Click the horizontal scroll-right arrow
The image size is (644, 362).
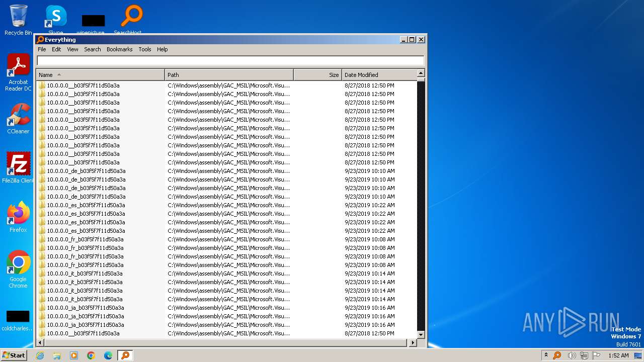[x=413, y=343]
